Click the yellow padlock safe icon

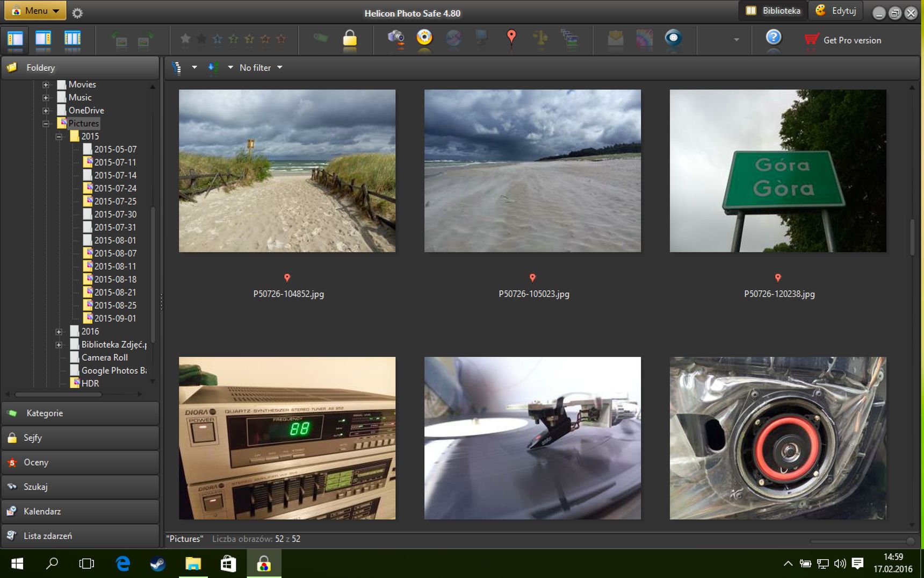point(350,39)
